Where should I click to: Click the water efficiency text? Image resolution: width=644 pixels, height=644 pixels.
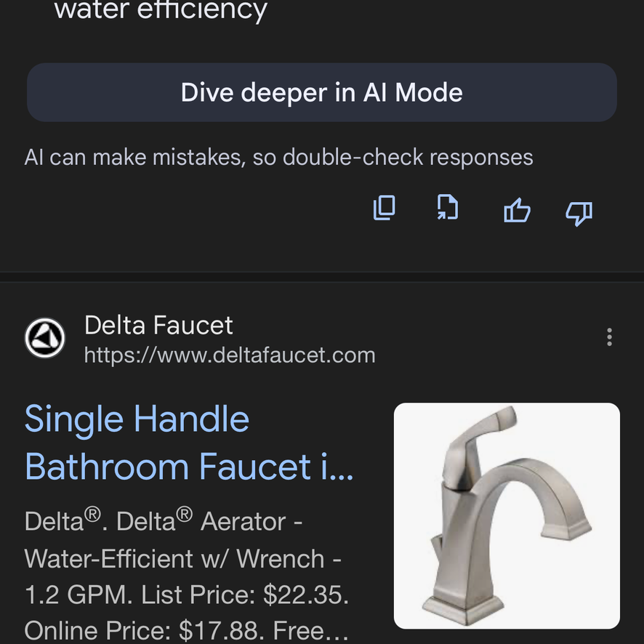(x=161, y=10)
